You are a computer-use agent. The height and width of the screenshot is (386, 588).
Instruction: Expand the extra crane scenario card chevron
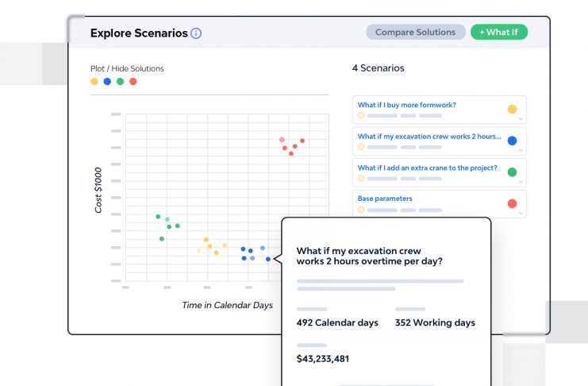tap(521, 182)
